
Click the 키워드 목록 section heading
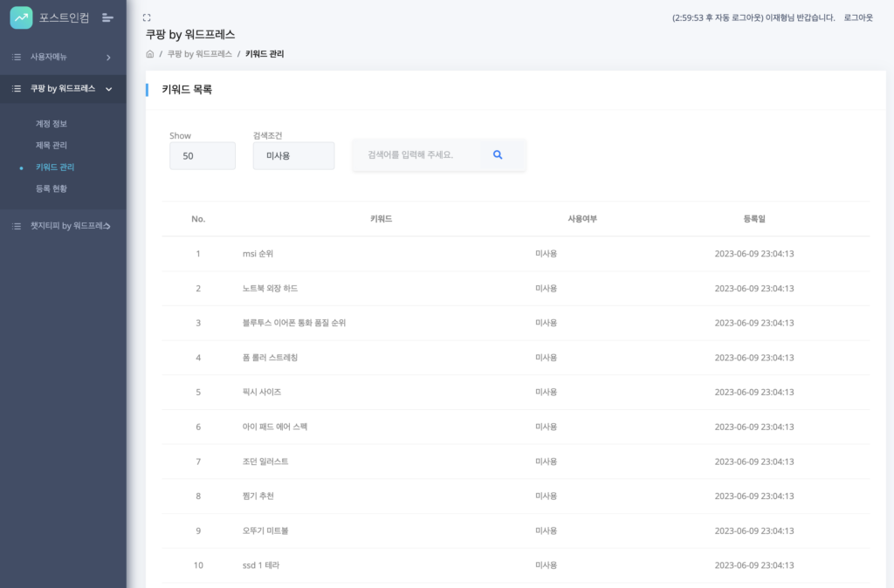(x=187, y=90)
